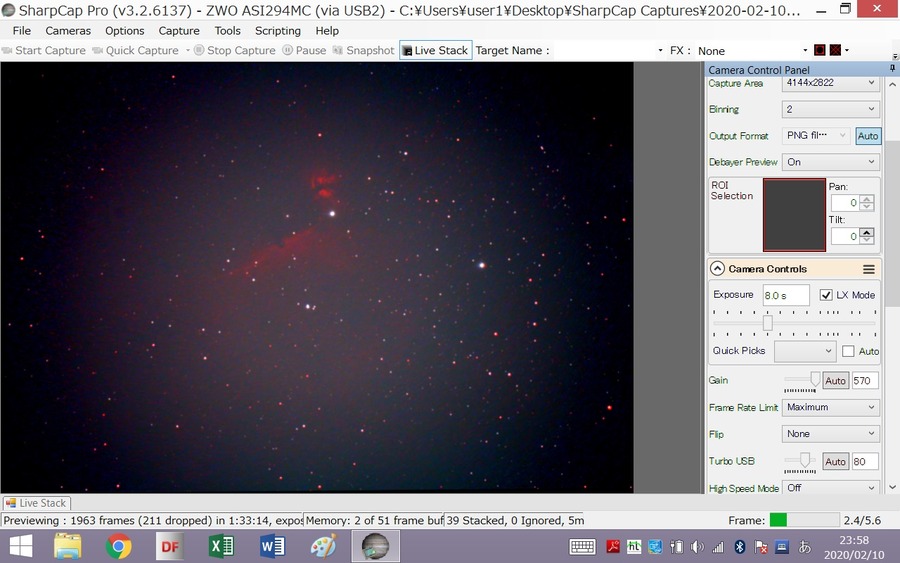The height and width of the screenshot is (563, 900).
Task: Click Quick Capture in the toolbar
Action: (136, 51)
